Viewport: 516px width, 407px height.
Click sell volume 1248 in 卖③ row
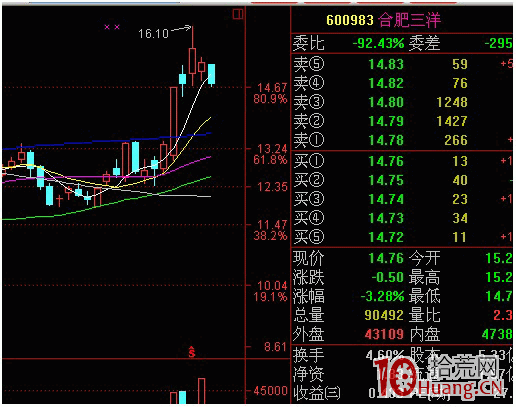point(452,102)
